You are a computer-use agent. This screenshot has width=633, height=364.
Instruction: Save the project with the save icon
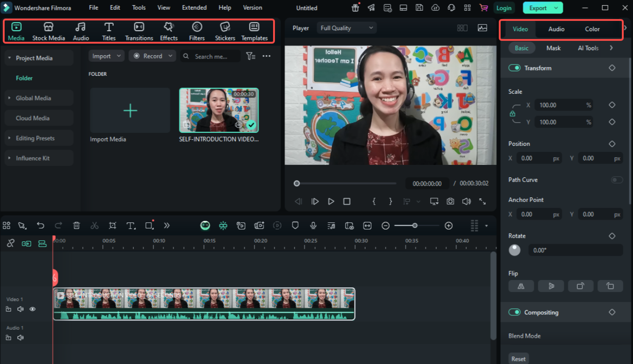pyautogui.click(x=419, y=7)
